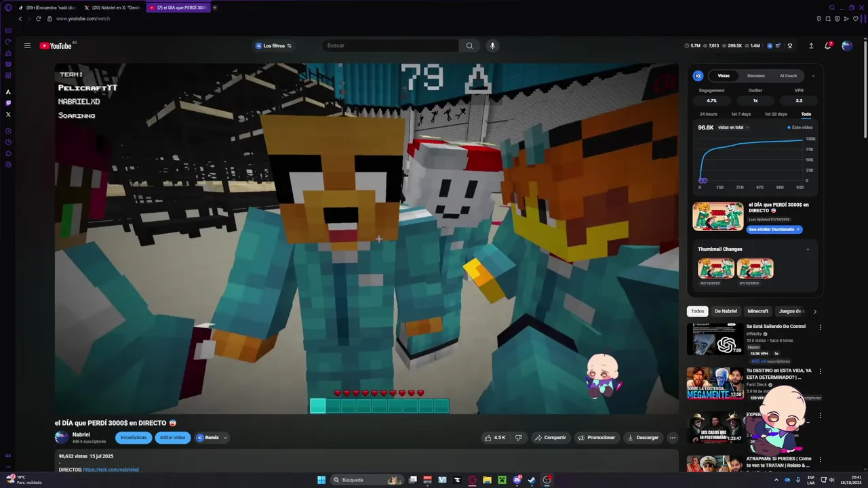Start voice search with the microphone icon
868x488 pixels.
point(492,45)
